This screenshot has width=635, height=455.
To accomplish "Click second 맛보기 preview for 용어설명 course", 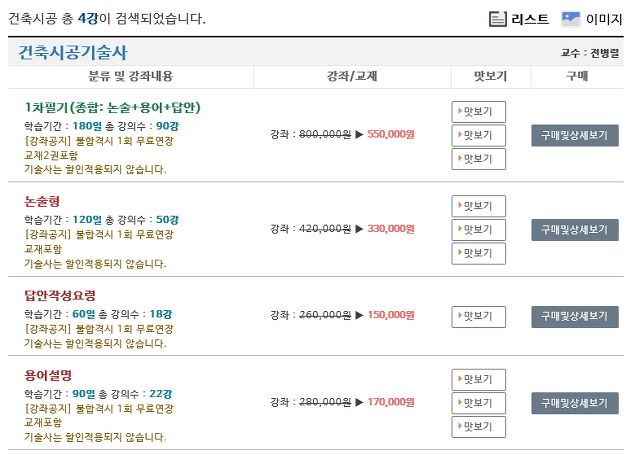I will coord(478,403).
